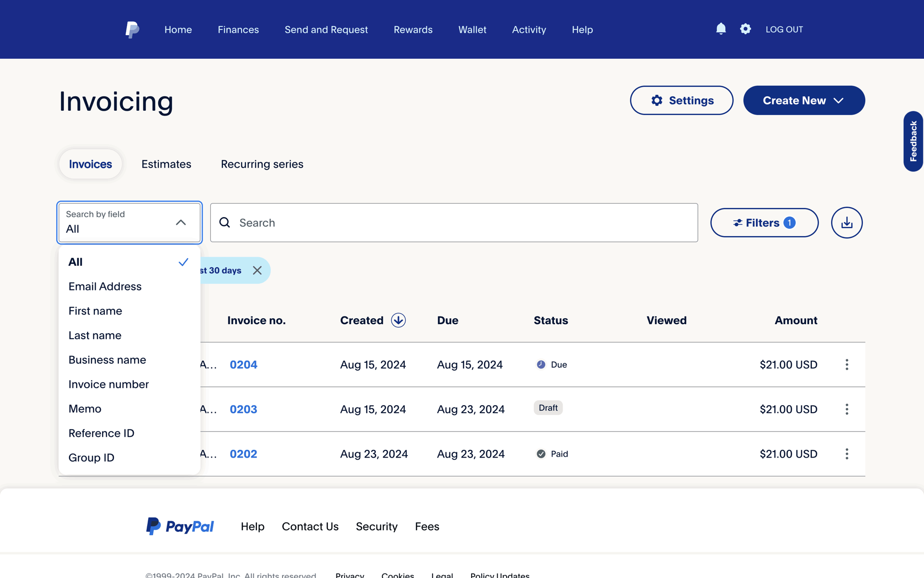The height and width of the screenshot is (578, 924).
Task: Open invoice 0203 link
Action: [x=244, y=409]
